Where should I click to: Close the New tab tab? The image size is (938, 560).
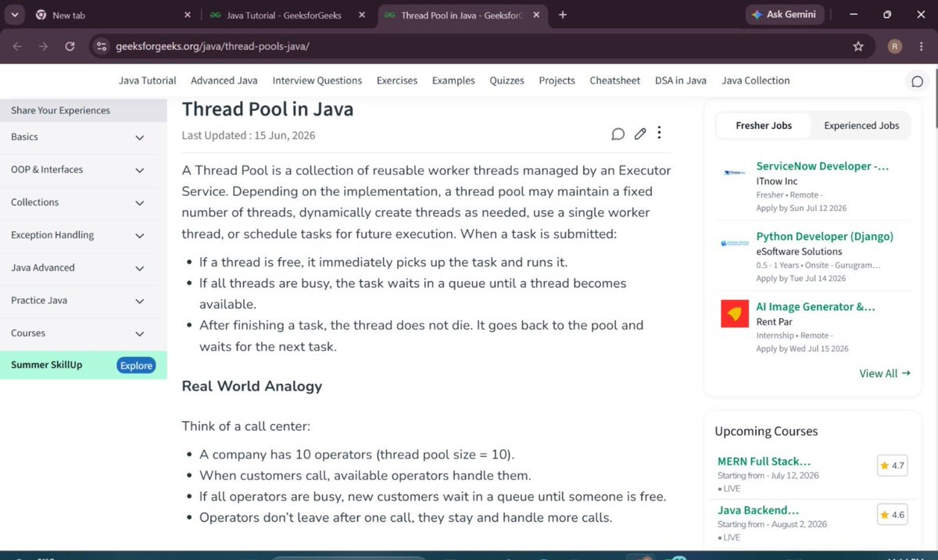(x=187, y=15)
